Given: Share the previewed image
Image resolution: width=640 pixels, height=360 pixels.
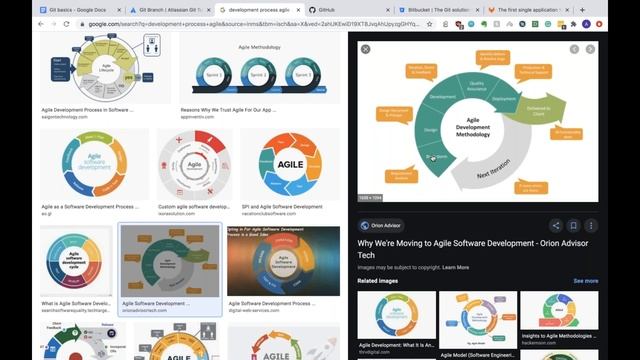Looking at the screenshot, I should coord(556,225).
